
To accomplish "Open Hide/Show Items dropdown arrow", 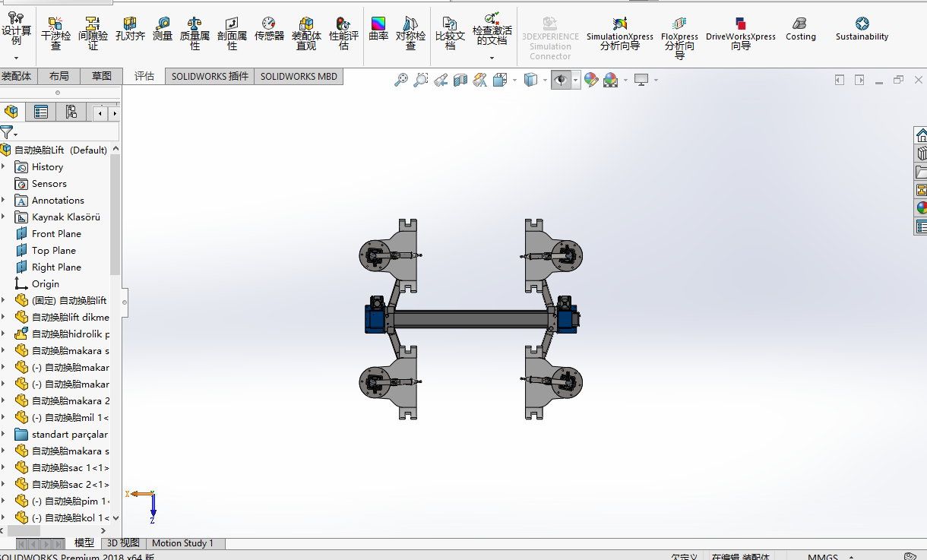I will 576,80.
